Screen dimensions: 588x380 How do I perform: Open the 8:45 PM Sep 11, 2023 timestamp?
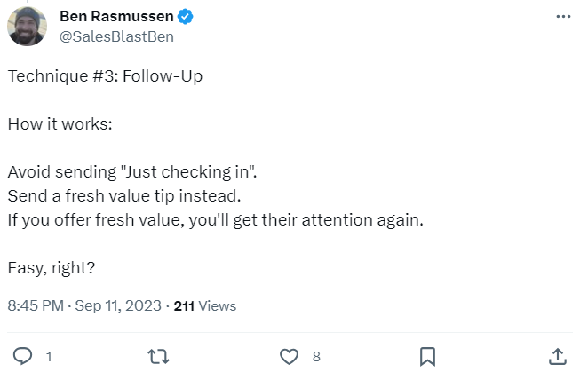coord(84,305)
